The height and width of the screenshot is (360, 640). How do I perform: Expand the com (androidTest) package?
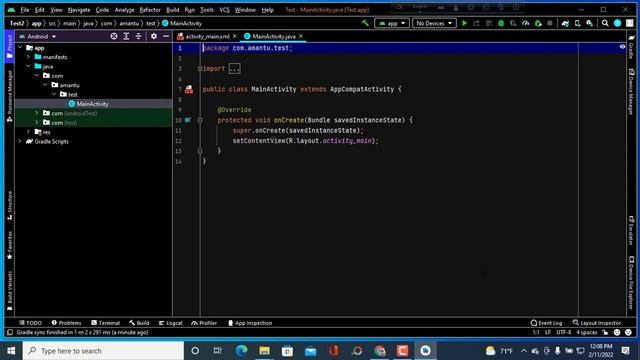point(37,113)
